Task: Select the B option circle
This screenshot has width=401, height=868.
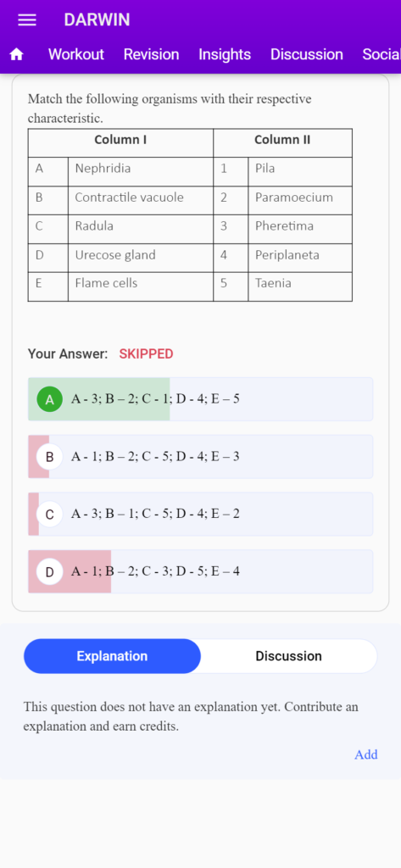Action: (x=50, y=457)
